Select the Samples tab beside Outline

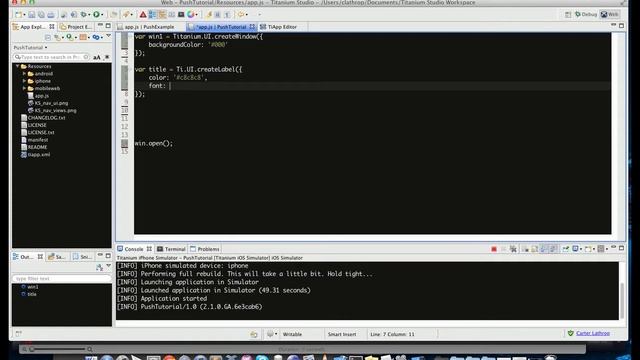[57, 257]
